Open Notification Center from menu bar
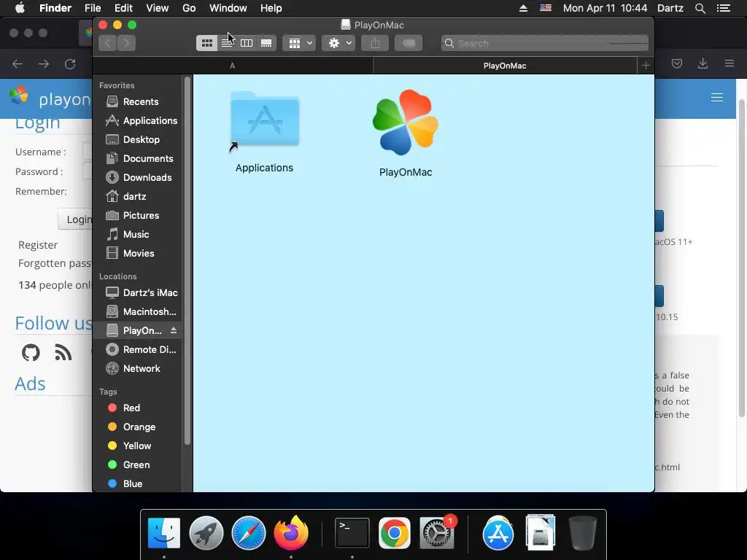Image resolution: width=747 pixels, height=560 pixels. pyautogui.click(x=724, y=8)
